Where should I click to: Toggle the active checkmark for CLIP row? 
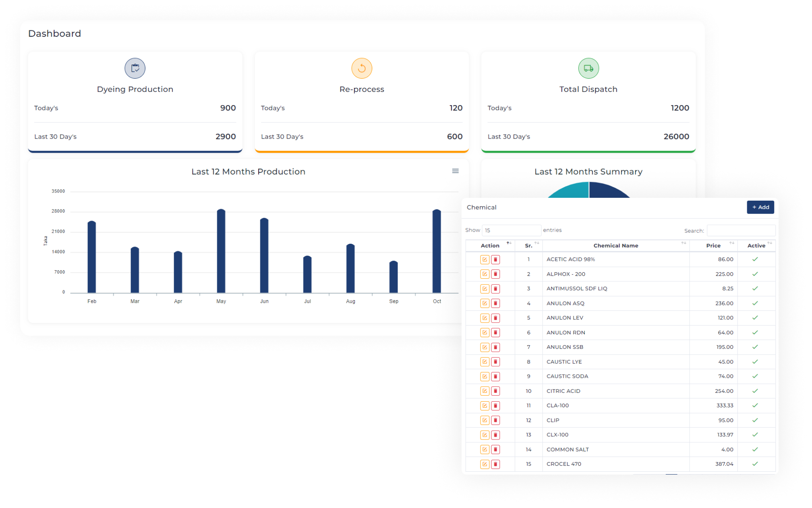[x=755, y=420]
